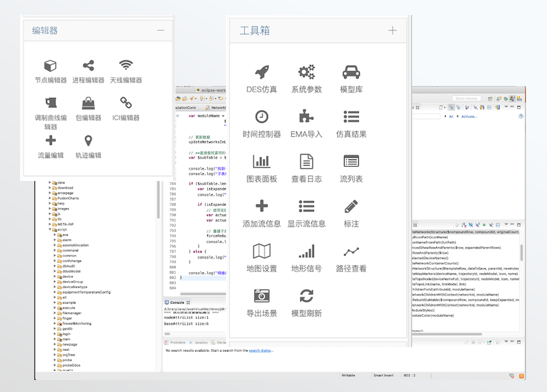Image resolution: width=547 pixels, height=392 pixels.
Task: Open the 进程编辑器 process editor
Action: (88, 71)
